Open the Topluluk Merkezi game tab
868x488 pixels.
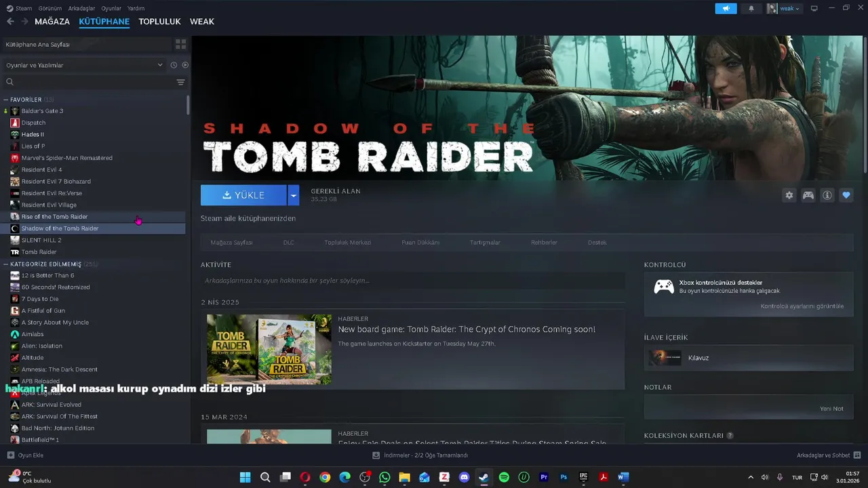click(x=348, y=243)
